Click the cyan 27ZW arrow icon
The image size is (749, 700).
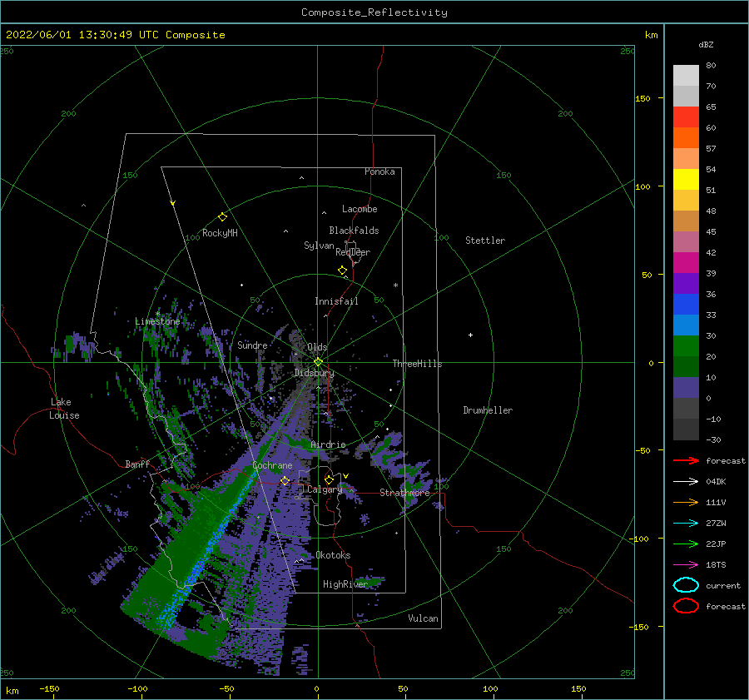tap(686, 524)
